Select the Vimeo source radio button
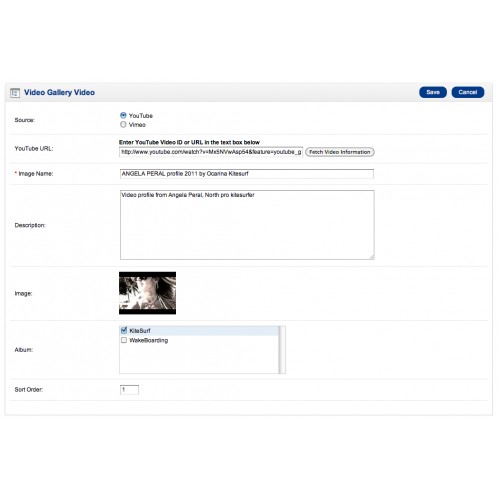The image size is (500, 500). click(x=123, y=124)
